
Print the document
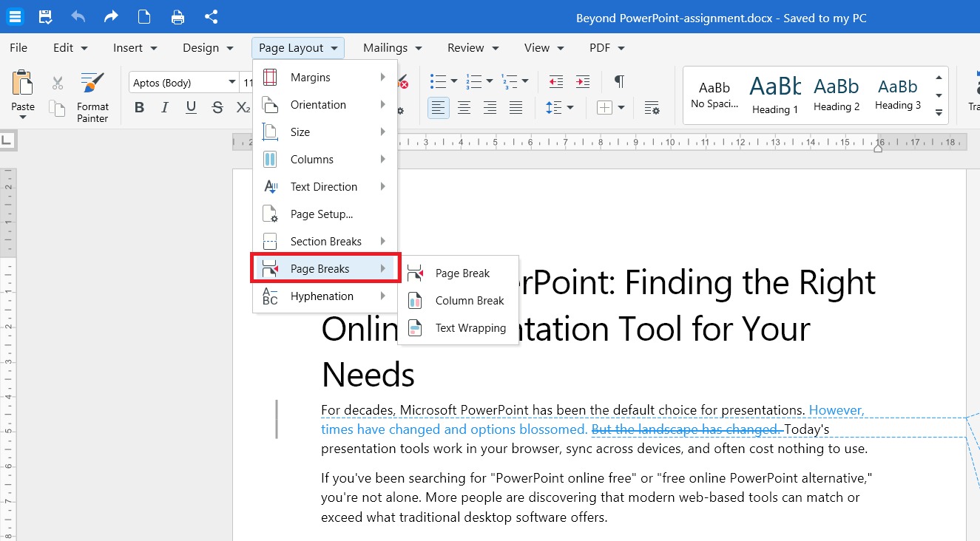(x=178, y=16)
